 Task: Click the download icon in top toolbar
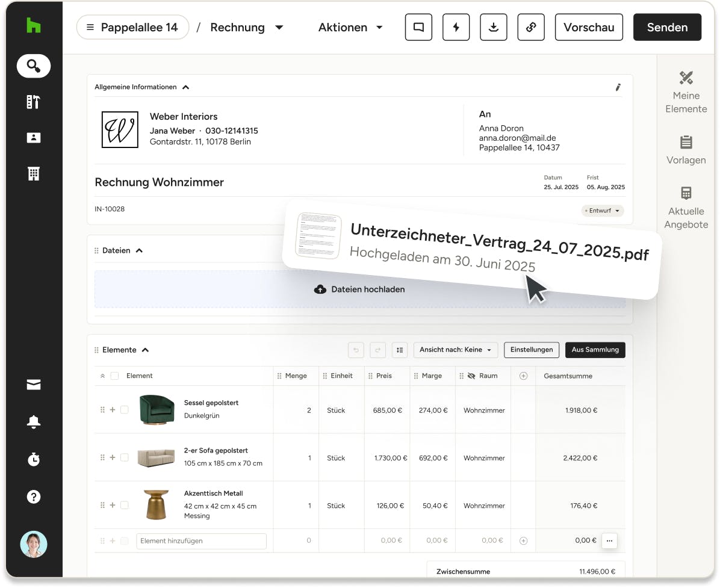pyautogui.click(x=493, y=28)
